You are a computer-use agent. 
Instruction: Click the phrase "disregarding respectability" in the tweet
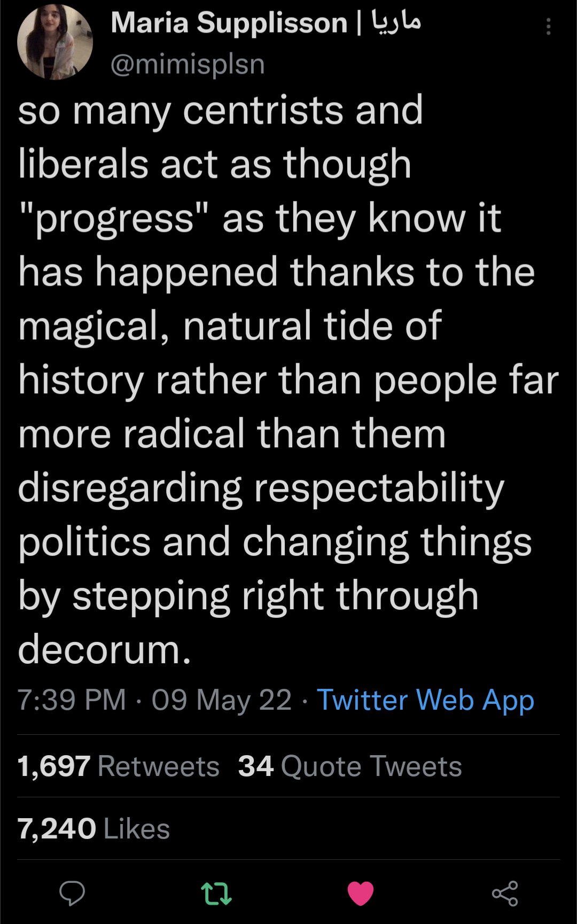(261, 488)
